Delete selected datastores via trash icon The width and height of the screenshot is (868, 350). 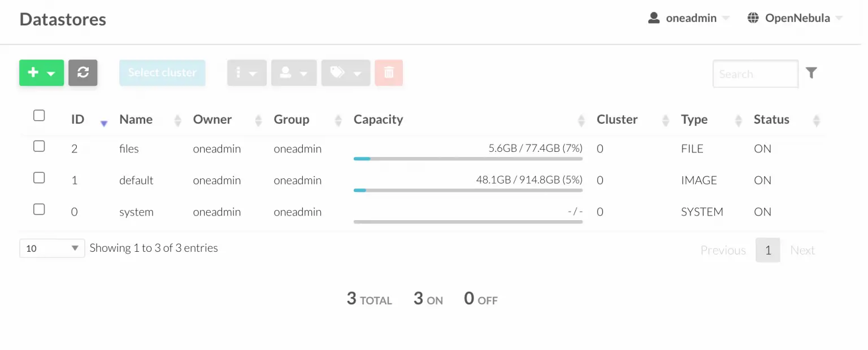tap(389, 72)
